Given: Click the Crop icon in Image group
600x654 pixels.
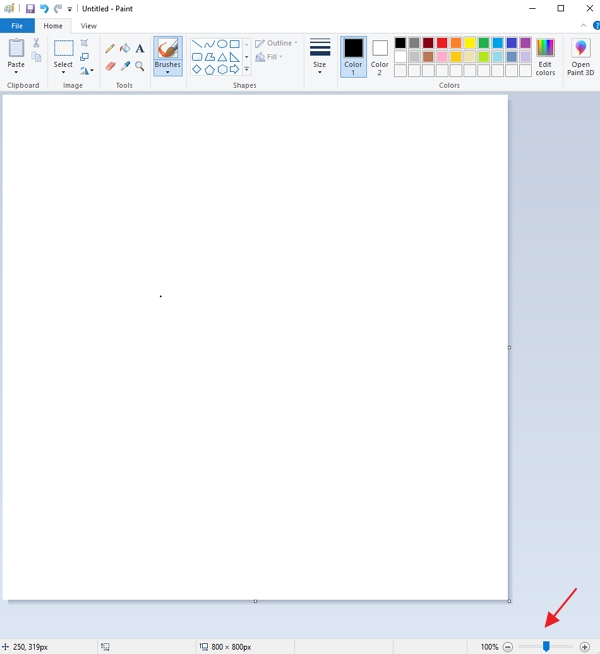Looking at the screenshot, I should click(x=84, y=43).
